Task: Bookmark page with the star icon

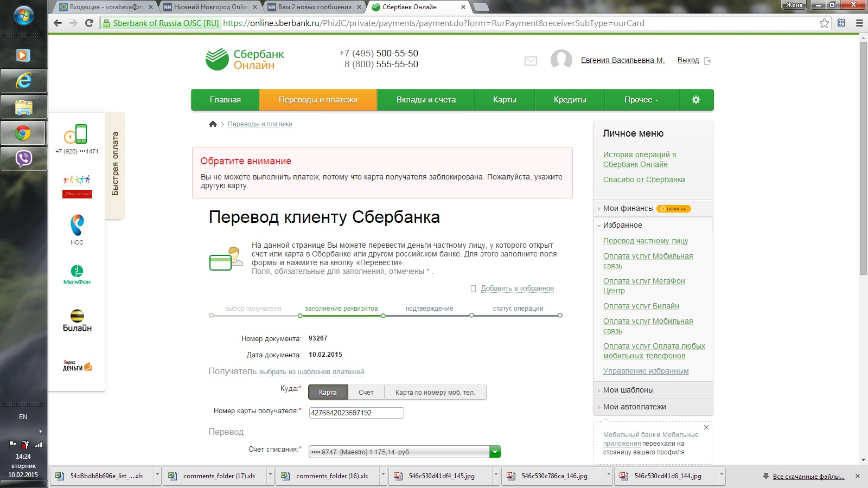Action: coord(824,23)
